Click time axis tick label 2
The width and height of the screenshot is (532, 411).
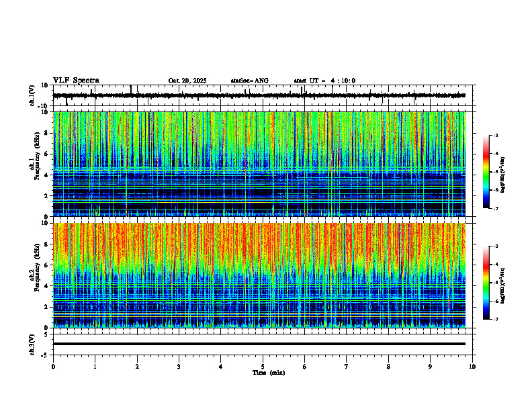137,367
